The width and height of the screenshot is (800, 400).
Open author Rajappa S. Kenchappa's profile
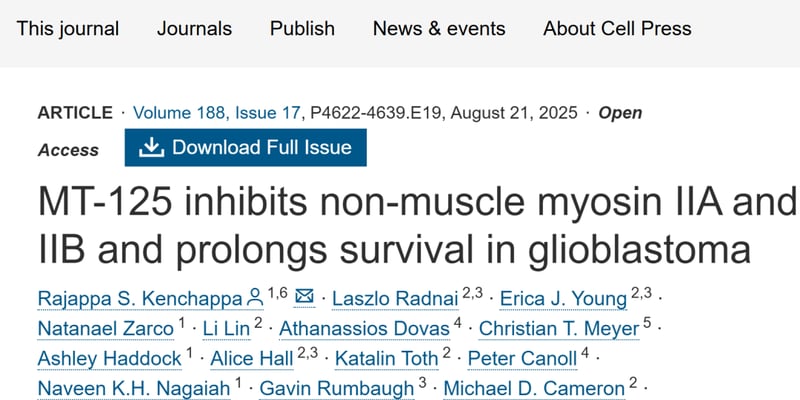click(140, 298)
